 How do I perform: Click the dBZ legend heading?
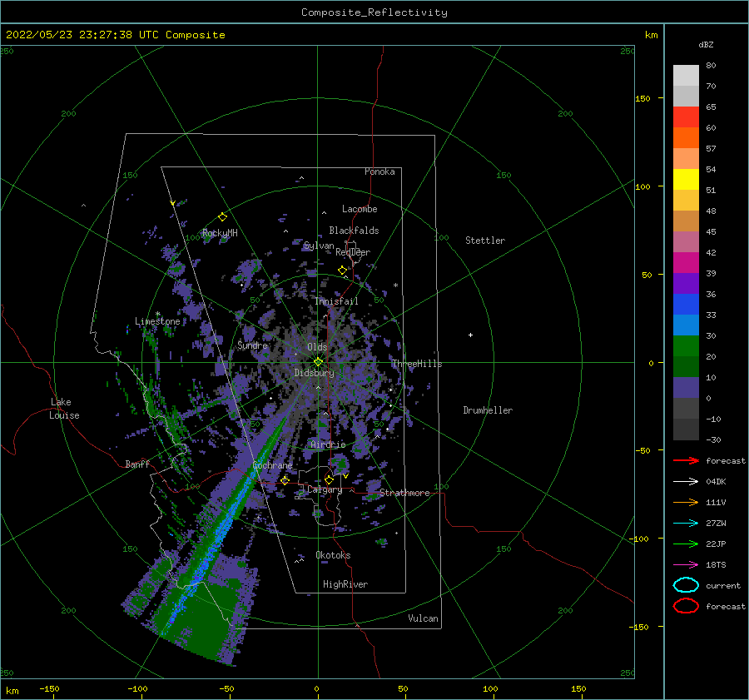(x=706, y=44)
